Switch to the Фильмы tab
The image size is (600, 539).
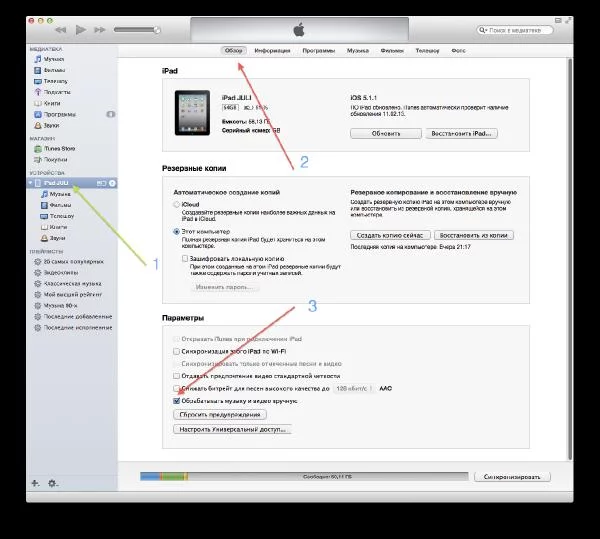392,50
